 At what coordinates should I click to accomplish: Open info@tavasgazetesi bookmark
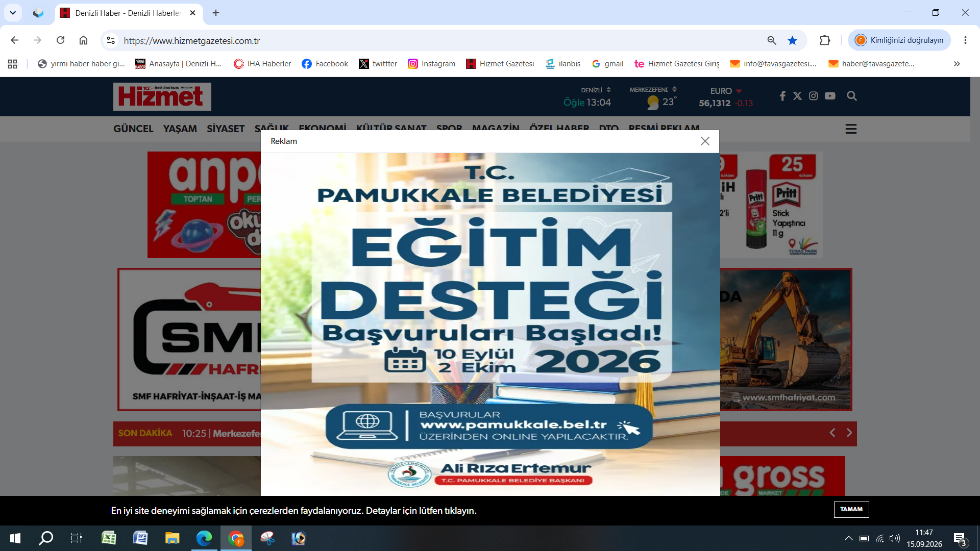click(x=773, y=64)
